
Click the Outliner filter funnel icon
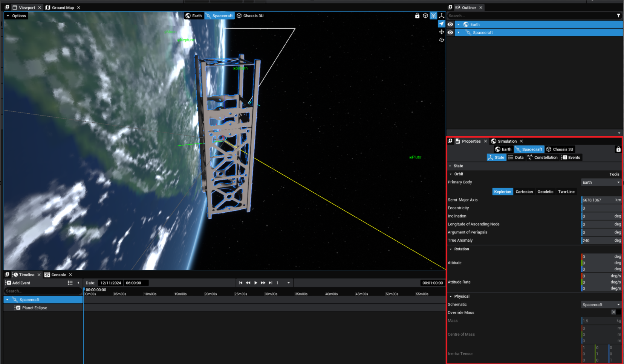[618, 16]
